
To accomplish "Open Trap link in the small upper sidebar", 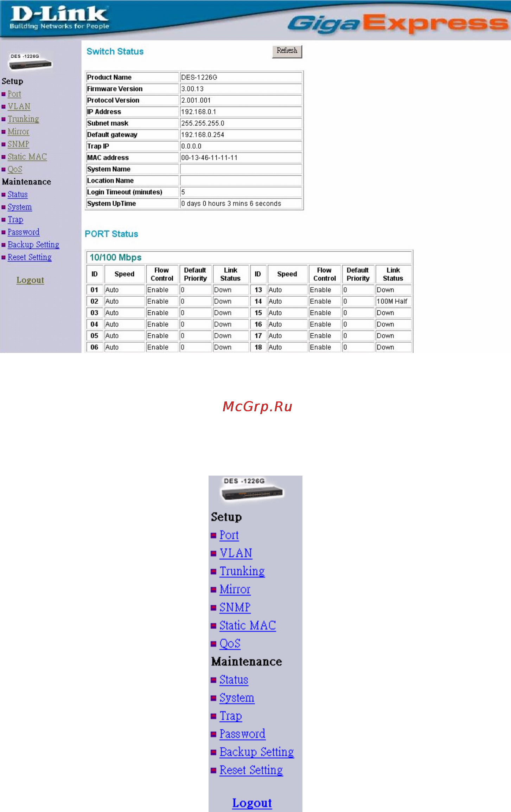I will tap(15, 220).
